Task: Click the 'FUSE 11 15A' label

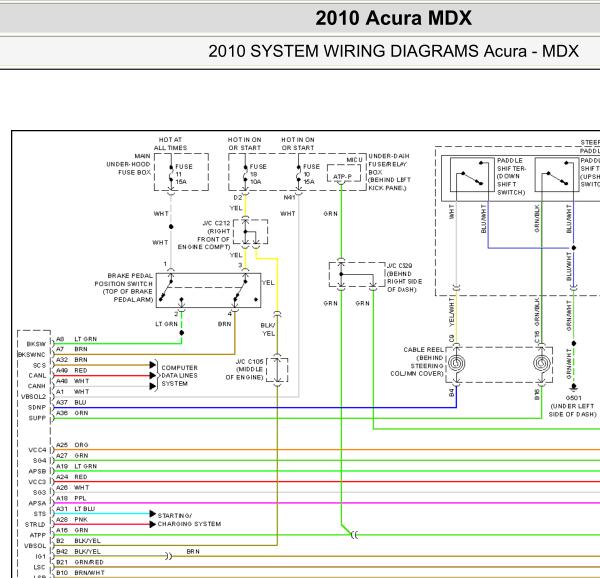Action: (184, 174)
